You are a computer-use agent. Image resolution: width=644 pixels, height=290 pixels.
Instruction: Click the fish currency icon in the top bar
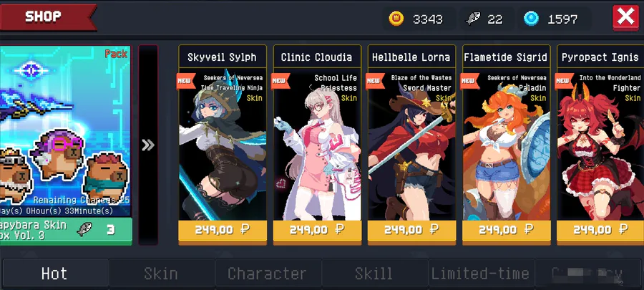pos(473,19)
